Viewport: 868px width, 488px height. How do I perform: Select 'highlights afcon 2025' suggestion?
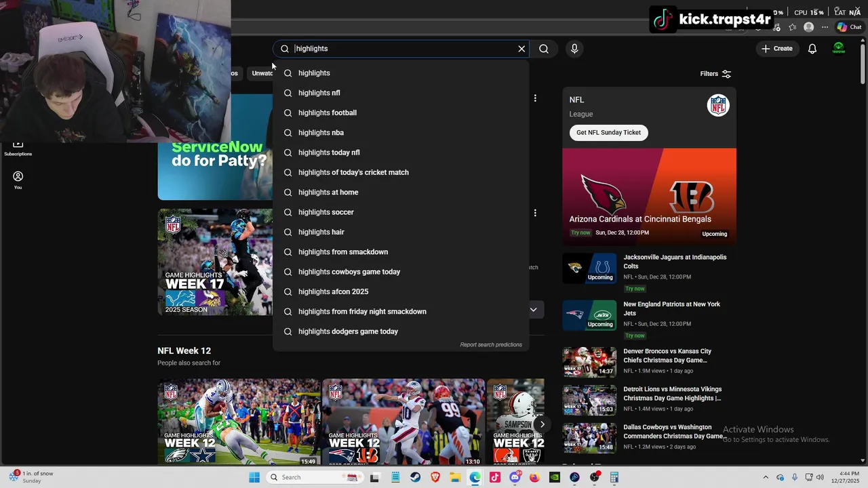pyautogui.click(x=401, y=291)
